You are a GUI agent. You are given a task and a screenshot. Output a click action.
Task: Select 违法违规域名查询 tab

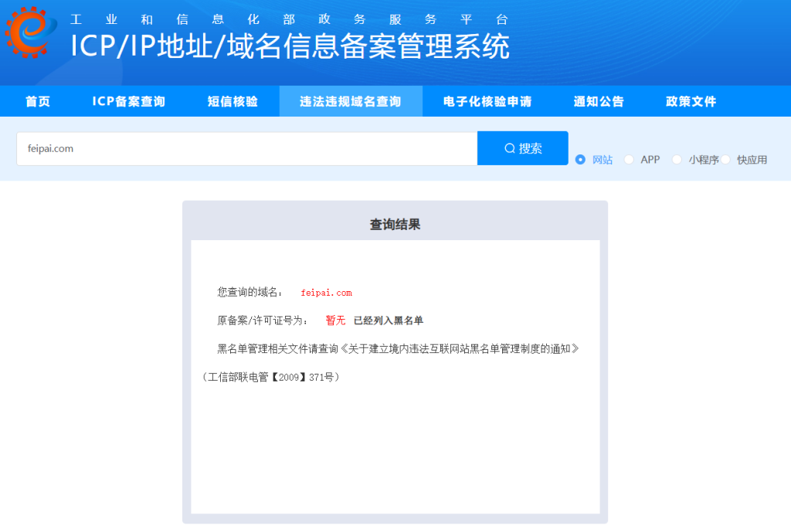pos(351,101)
